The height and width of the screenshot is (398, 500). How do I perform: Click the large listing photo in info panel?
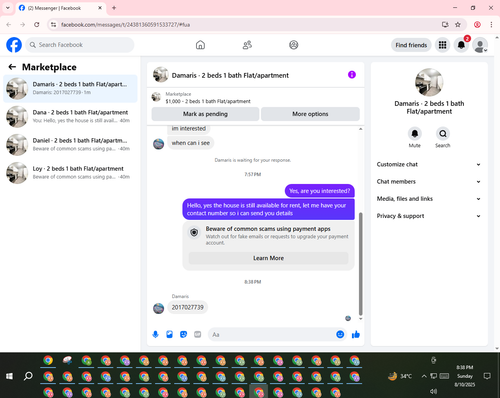coord(429,82)
